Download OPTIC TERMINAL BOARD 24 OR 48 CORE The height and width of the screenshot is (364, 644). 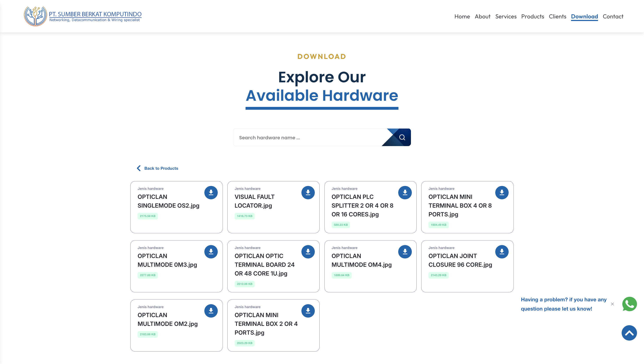[x=308, y=252]
